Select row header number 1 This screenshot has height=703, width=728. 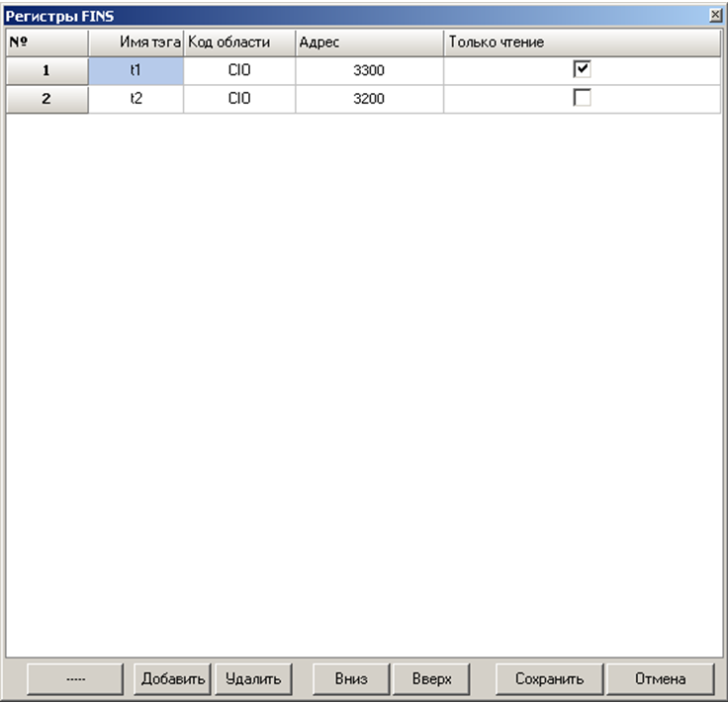[x=46, y=71]
